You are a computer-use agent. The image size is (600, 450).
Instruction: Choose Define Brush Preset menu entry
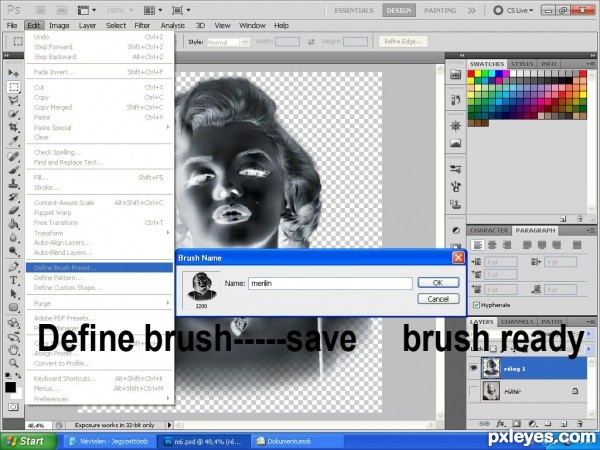coord(99,267)
